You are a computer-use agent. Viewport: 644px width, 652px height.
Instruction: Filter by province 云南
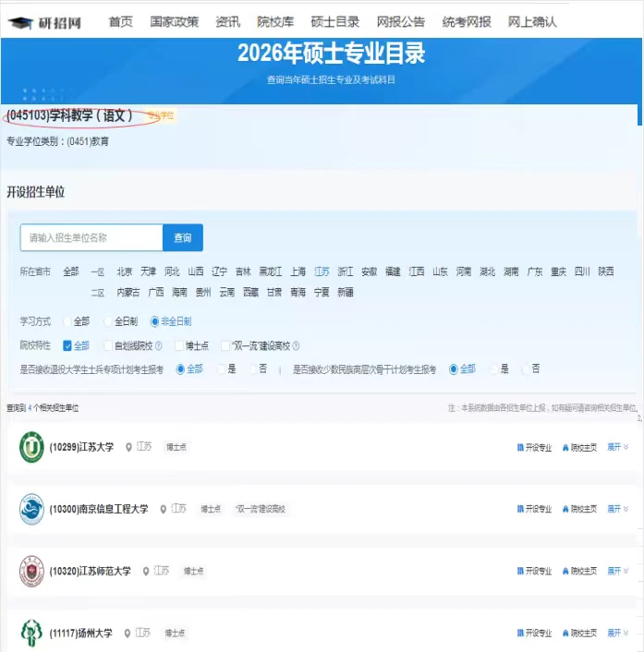tap(226, 293)
